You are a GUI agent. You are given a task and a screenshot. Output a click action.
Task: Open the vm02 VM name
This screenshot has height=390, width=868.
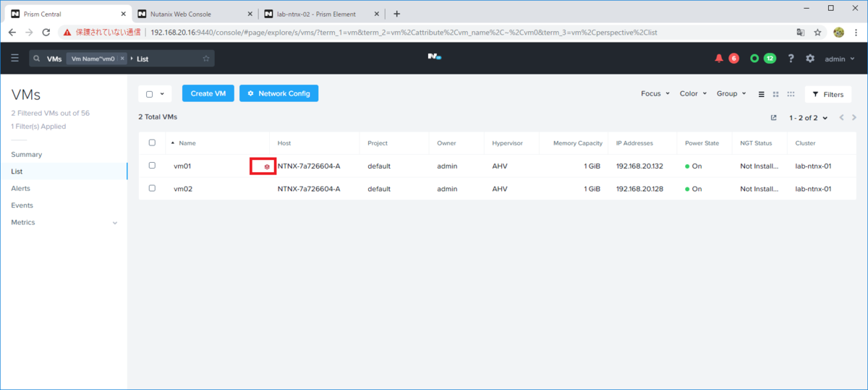pyautogui.click(x=183, y=188)
